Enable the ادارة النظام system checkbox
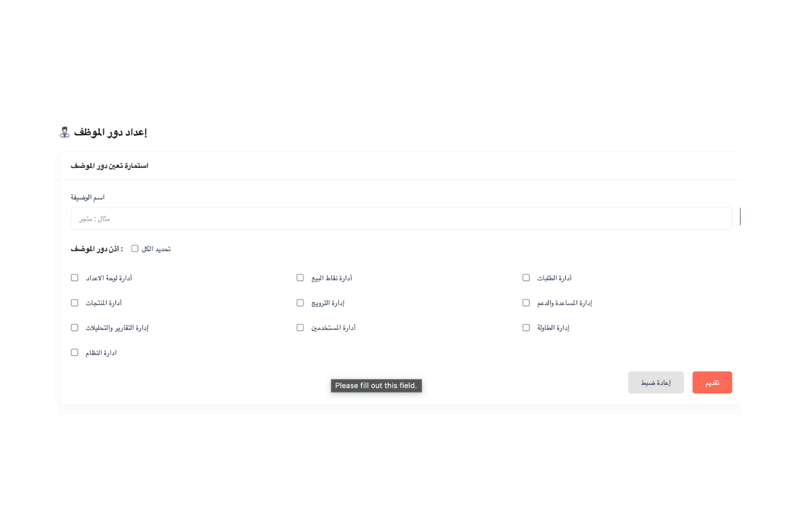 coord(75,353)
